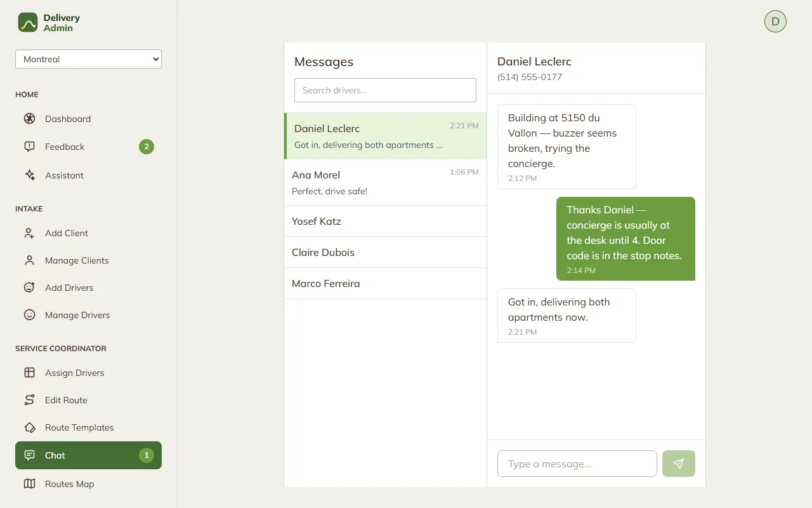Click the Assistant sparkle icon

pyautogui.click(x=29, y=175)
